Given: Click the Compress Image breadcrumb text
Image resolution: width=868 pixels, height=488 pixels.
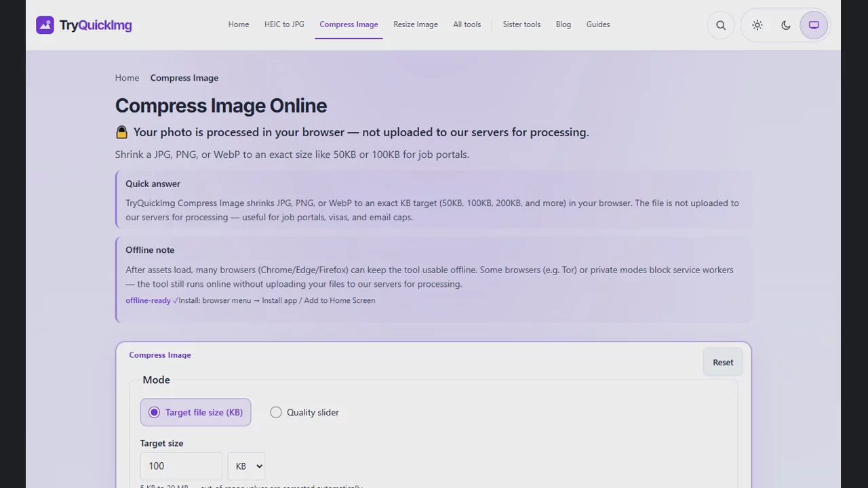Looking at the screenshot, I should [184, 78].
